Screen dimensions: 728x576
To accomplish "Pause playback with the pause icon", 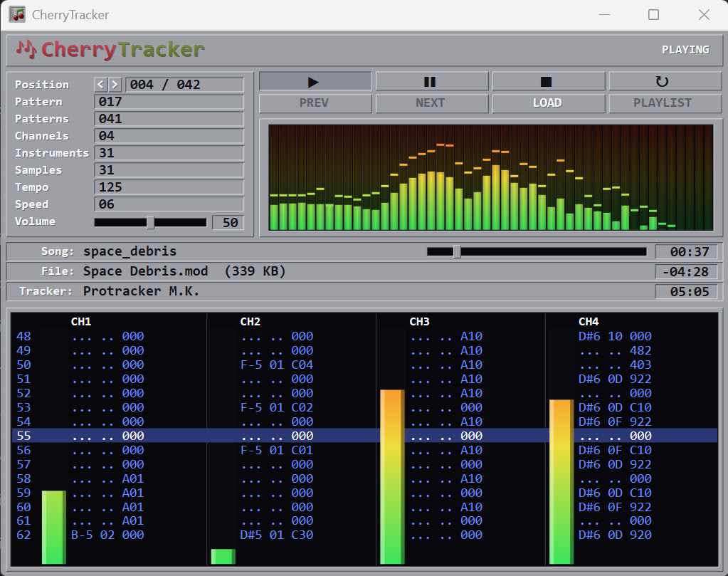I will (432, 82).
